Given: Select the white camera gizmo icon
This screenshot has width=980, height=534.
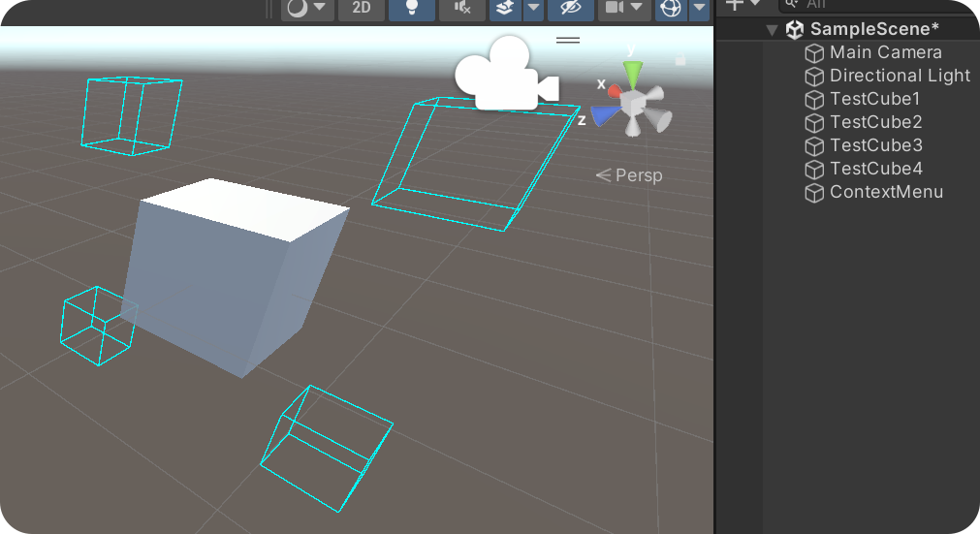Looking at the screenshot, I should point(506,74).
